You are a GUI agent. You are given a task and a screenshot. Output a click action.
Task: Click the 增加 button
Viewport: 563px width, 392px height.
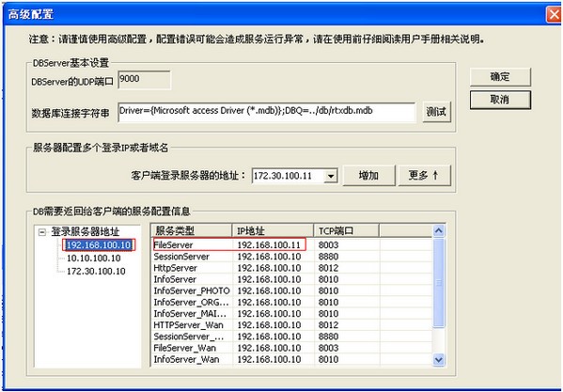368,176
